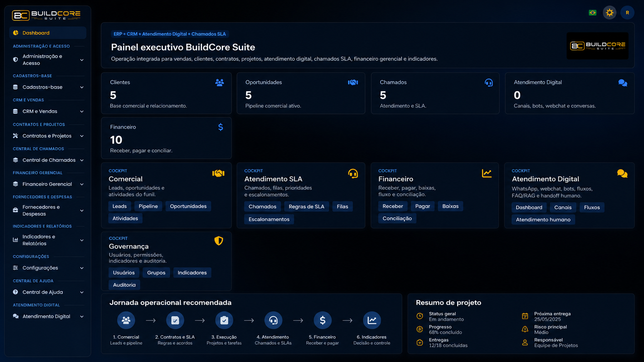The image size is (644, 362).
Task: Expand CRM e Vendas sidebar menu
Action: pyautogui.click(x=48, y=112)
